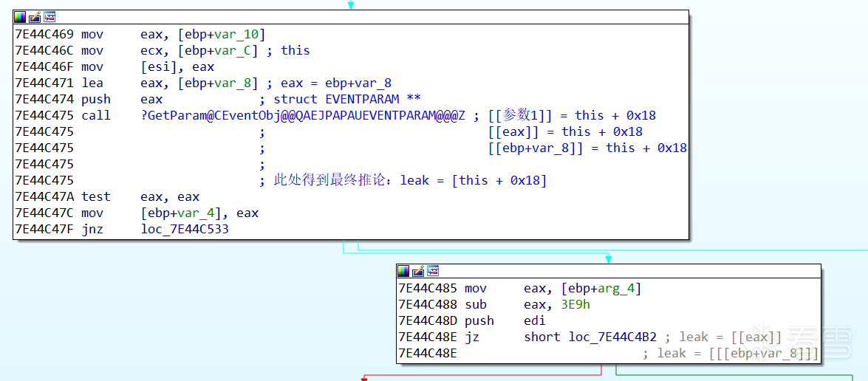Image resolution: width=868 pixels, height=381 pixels.
Task: Click color icon in lower node titlebar
Action: pos(403,271)
